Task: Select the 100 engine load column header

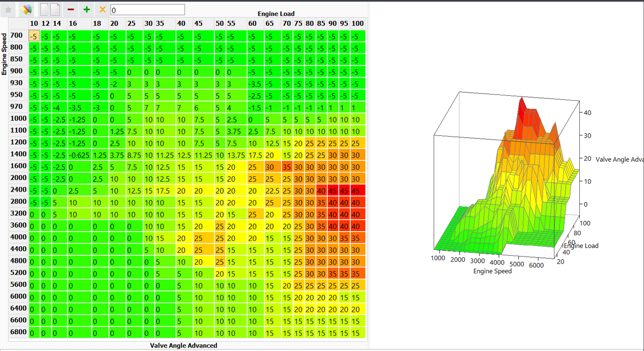Action: click(357, 24)
